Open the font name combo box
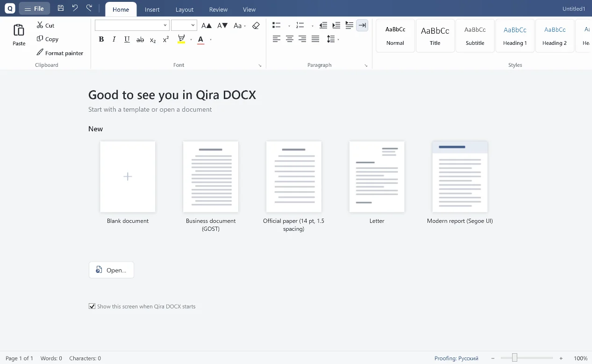The image size is (592, 364). click(x=132, y=25)
